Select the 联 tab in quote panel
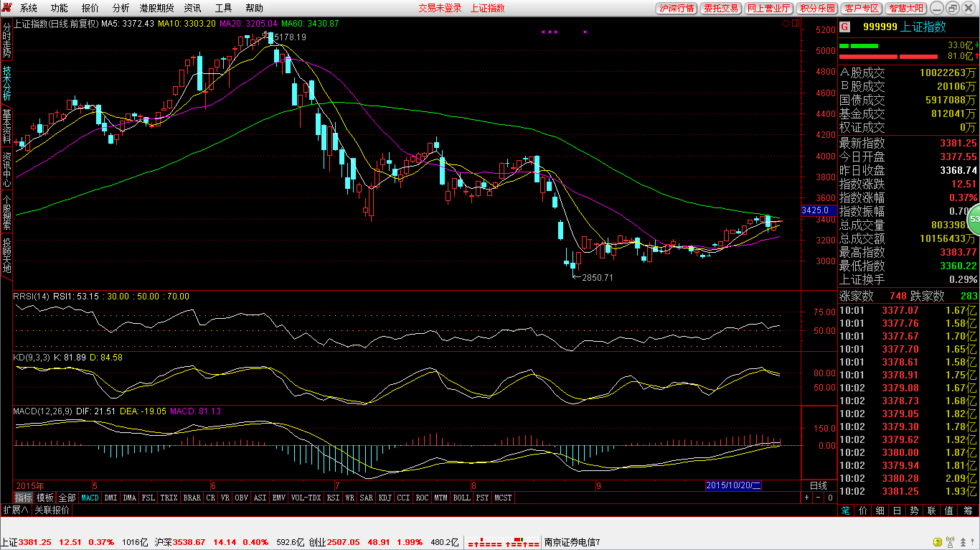The image size is (980, 550). tap(932, 511)
